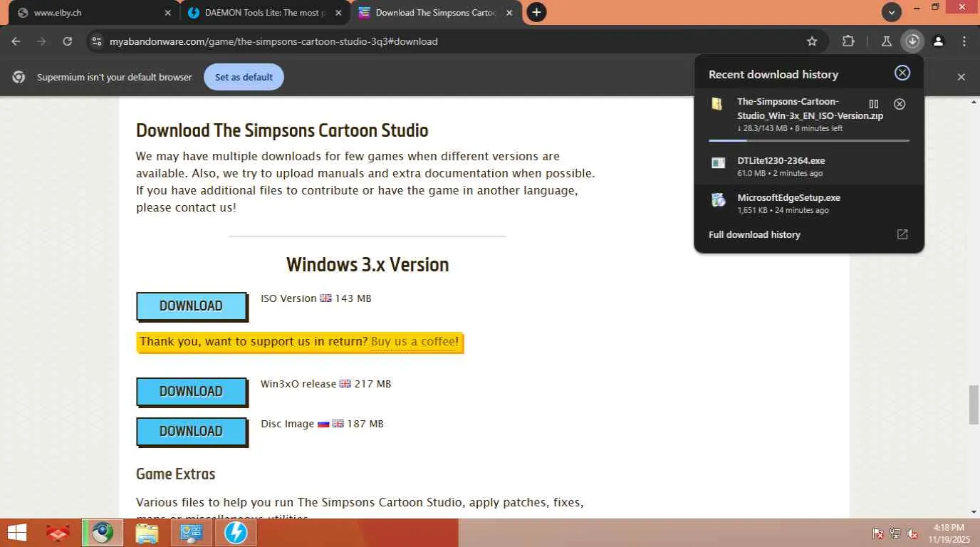Viewport: 980px width, 547px height.
Task: Open File Explorer from the taskbar
Action: click(x=147, y=533)
